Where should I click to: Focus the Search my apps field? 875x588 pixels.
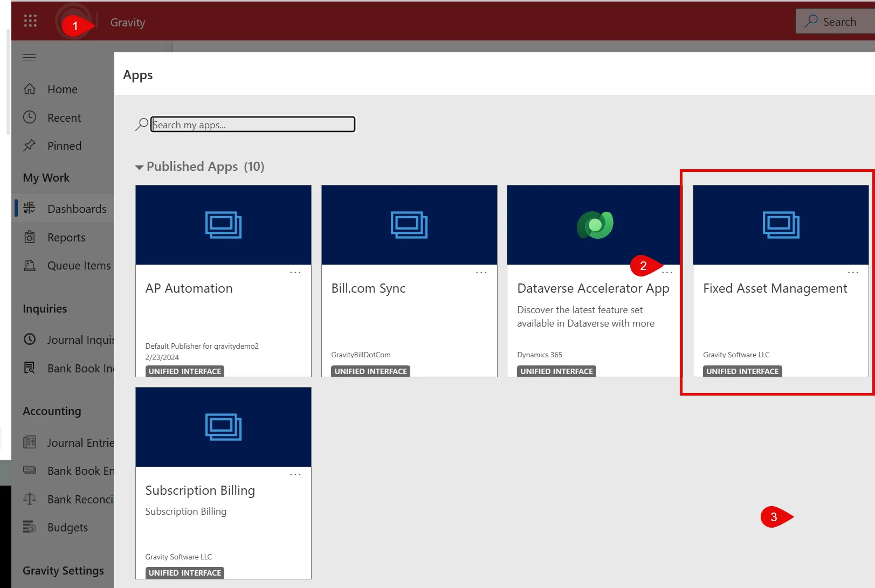click(253, 124)
